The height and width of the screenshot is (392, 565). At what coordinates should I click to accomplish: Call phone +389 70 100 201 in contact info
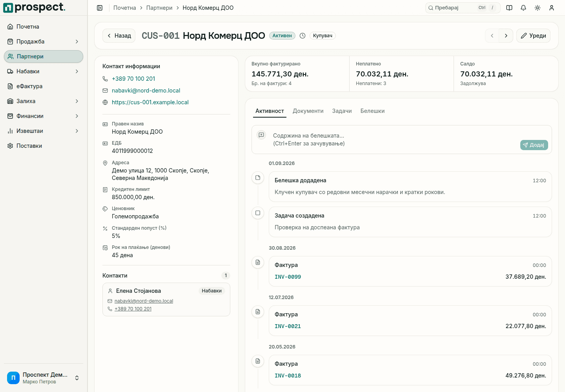133,79
